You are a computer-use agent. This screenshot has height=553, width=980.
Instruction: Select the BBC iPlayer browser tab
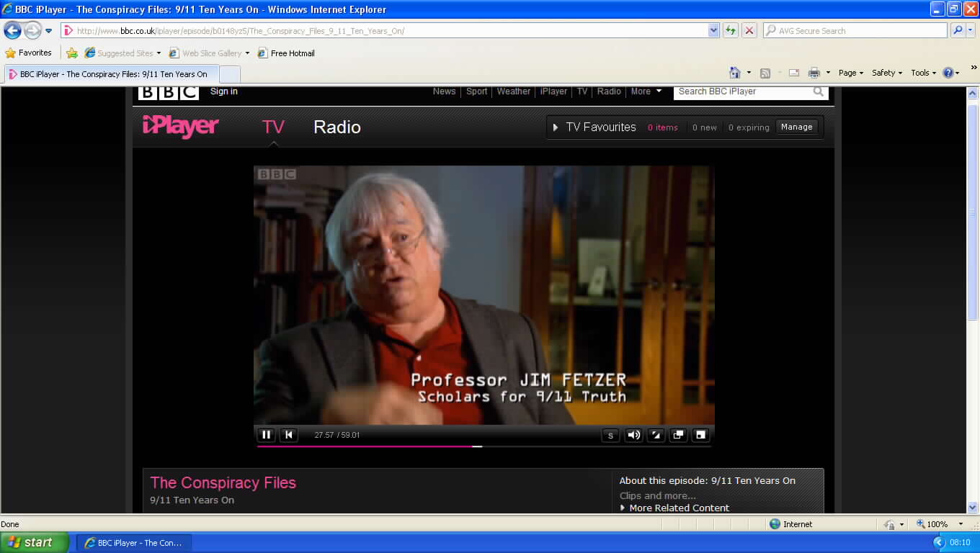tap(112, 74)
